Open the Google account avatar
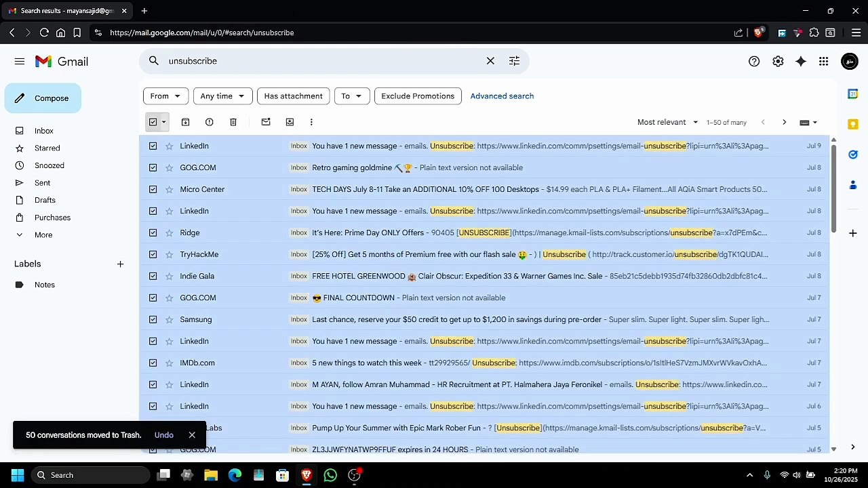 click(x=849, y=62)
